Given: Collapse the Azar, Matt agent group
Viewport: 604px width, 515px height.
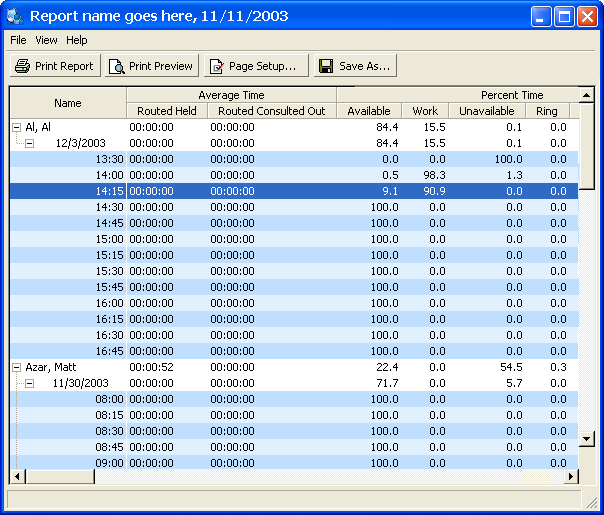Looking at the screenshot, I should [16, 367].
